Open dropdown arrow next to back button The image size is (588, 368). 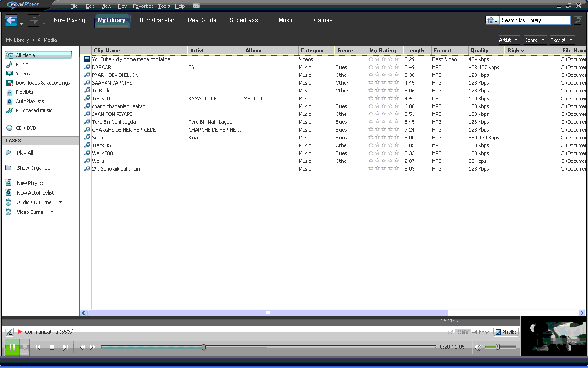tap(21, 23)
